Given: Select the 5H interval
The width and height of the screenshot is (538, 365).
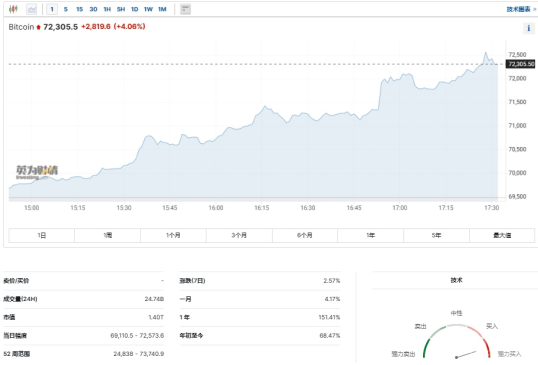Looking at the screenshot, I should 121,9.
